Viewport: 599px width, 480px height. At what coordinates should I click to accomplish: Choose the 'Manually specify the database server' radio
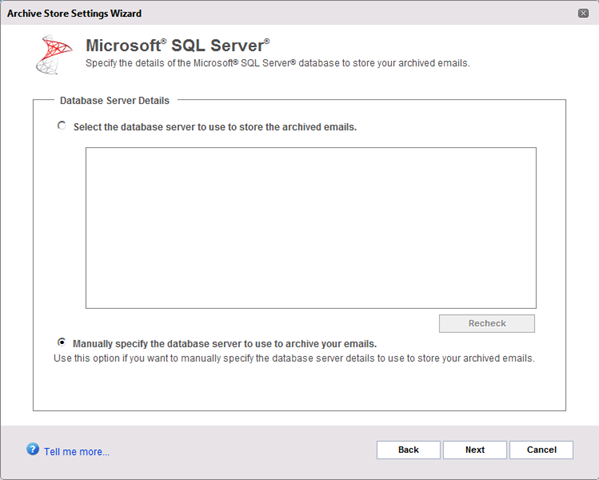pos(61,342)
